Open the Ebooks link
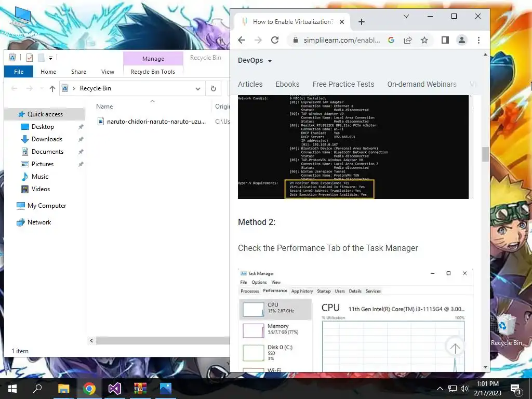This screenshot has height=399, width=532. coord(287,84)
